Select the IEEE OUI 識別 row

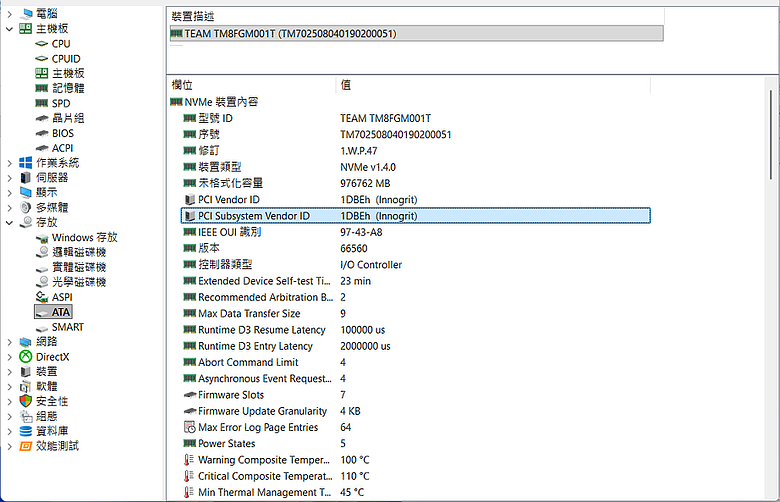pyautogui.click(x=416, y=232)
